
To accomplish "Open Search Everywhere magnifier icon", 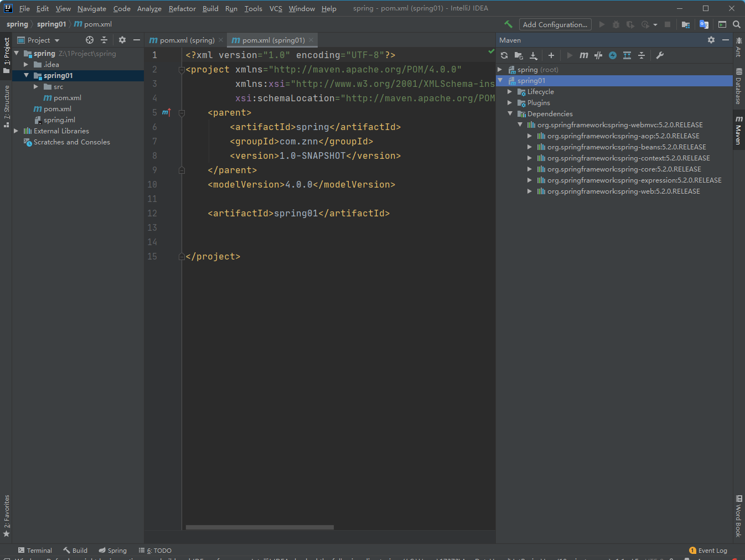I will point(737,24).
